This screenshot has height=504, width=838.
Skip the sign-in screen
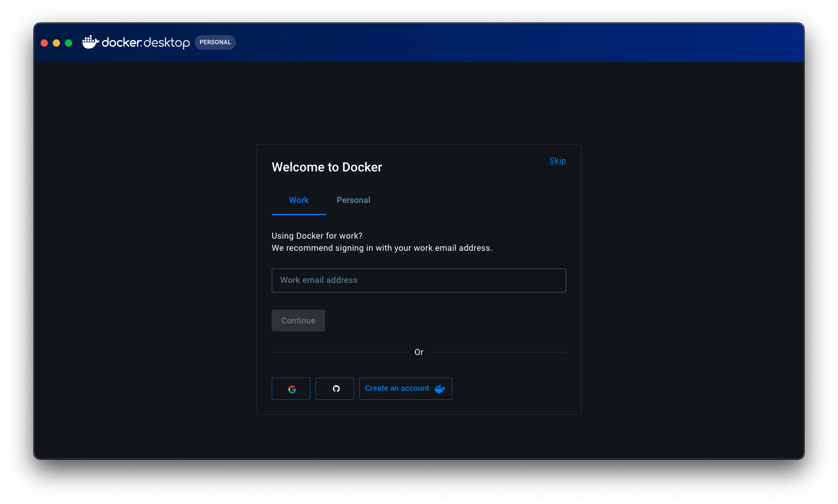pos(557,161)
